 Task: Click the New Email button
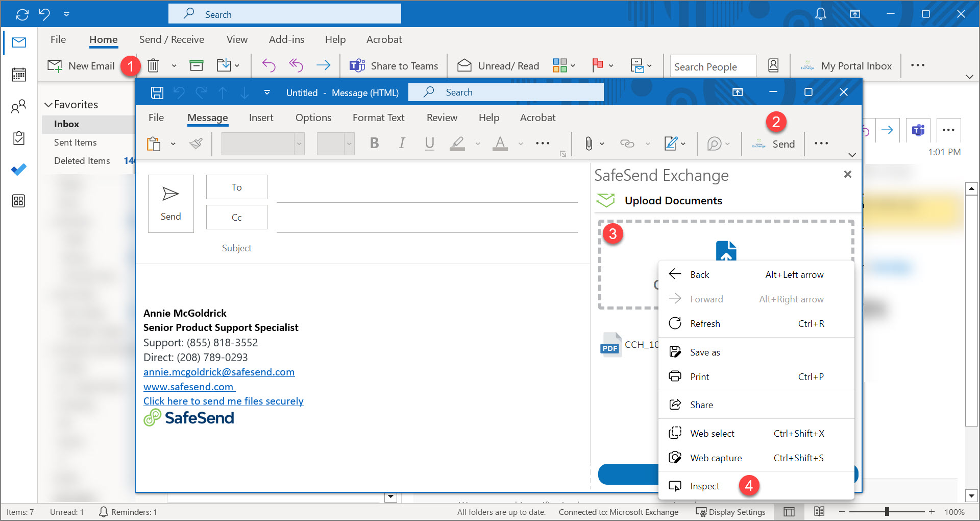coord(81,65)
